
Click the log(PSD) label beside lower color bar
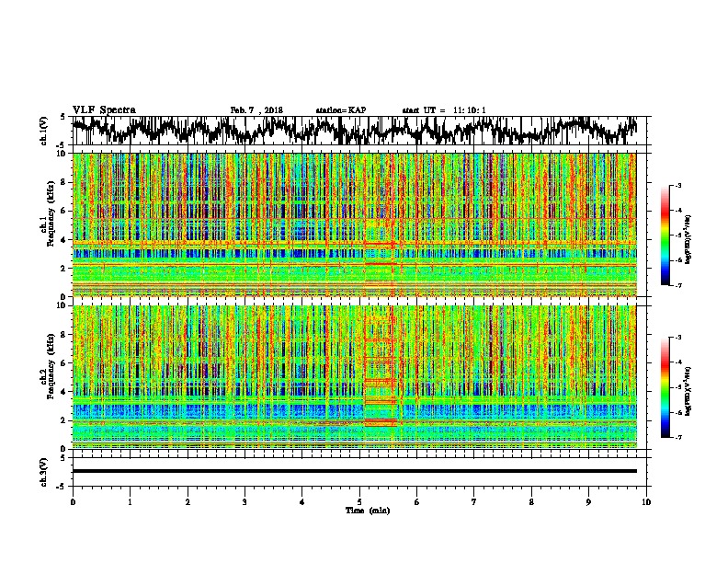pos(688,391)
